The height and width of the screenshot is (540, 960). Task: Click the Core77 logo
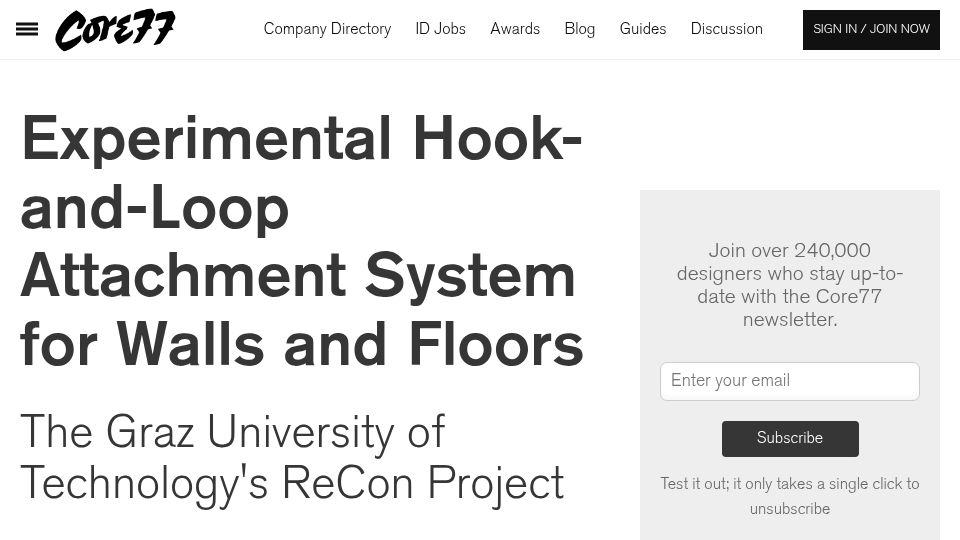tap(115, 29)
